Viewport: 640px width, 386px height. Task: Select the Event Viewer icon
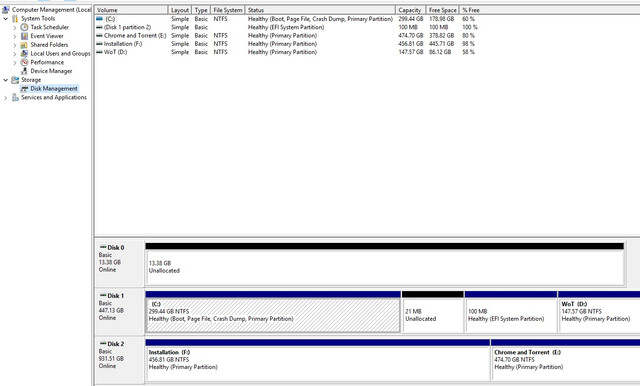[24, 36]
